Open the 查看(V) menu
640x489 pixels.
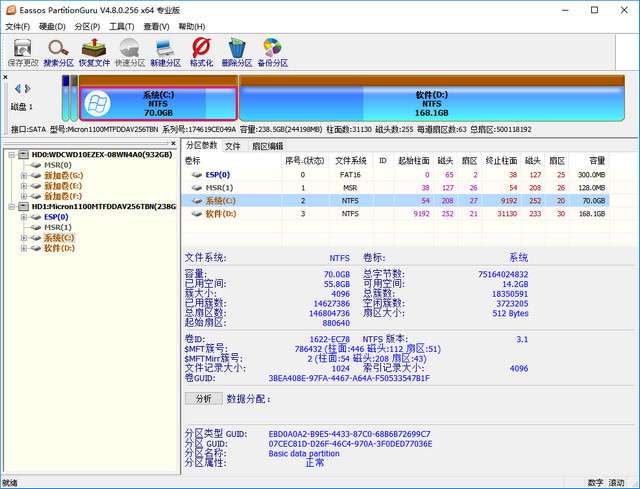tap(156, 27)
